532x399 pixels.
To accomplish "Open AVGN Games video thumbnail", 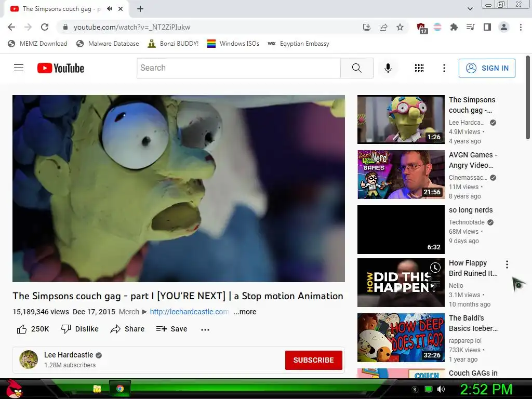I will tap(401, 175).
